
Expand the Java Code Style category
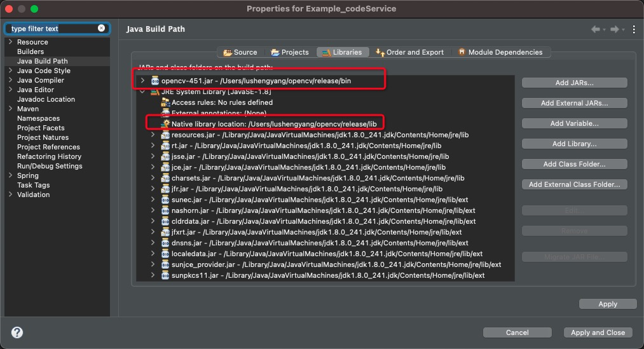click(x=10, y=70)
